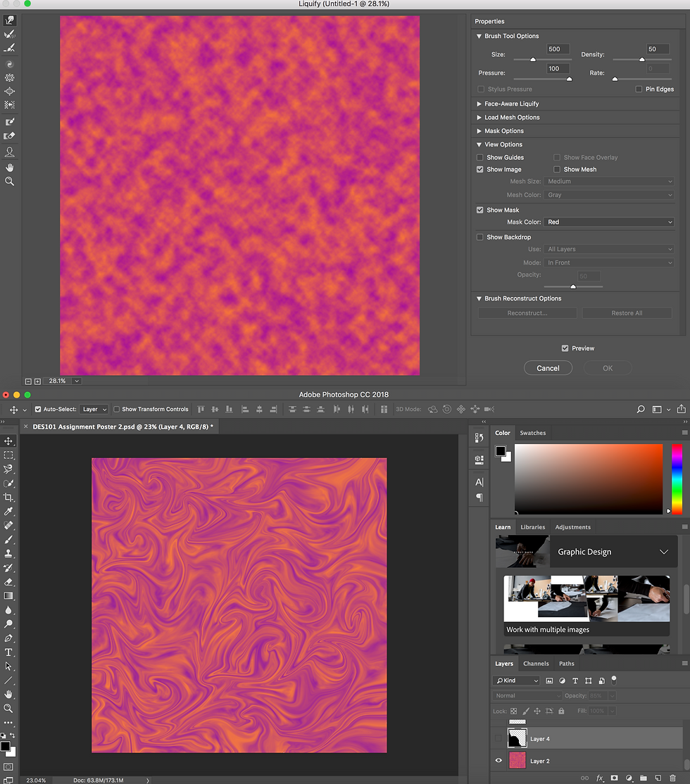Select the Forward Warp tool in Liquify
The image size is (690, 784).
pyautogui.click(x=10, y=20)
